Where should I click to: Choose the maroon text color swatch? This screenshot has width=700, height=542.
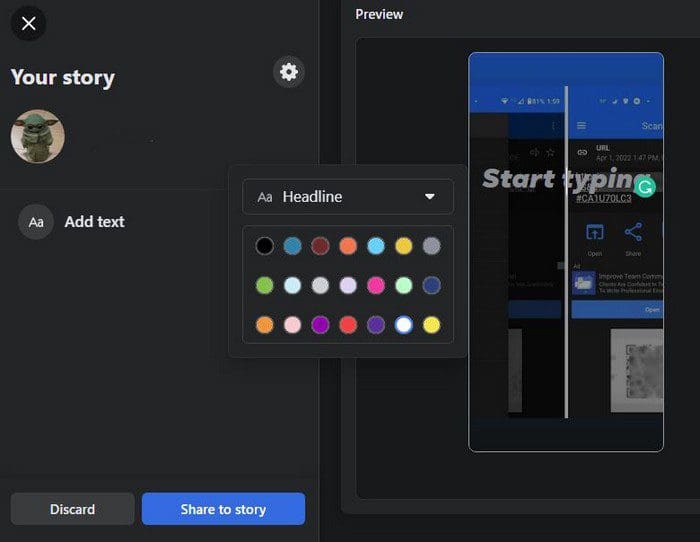click(320, 246)
